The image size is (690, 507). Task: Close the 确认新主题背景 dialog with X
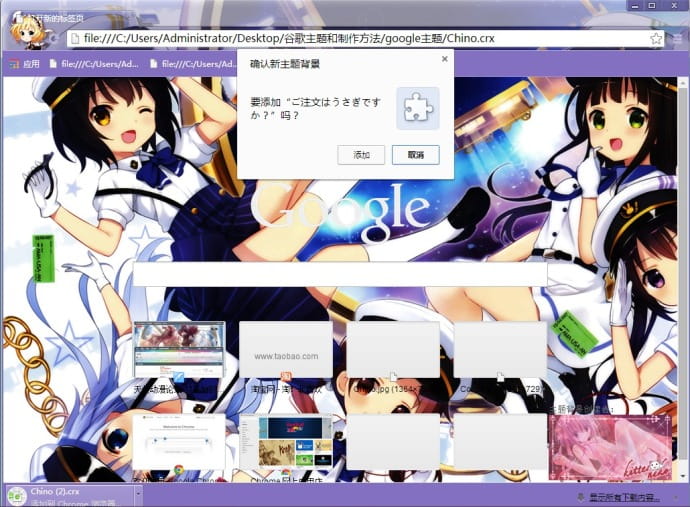pos(444,59)
